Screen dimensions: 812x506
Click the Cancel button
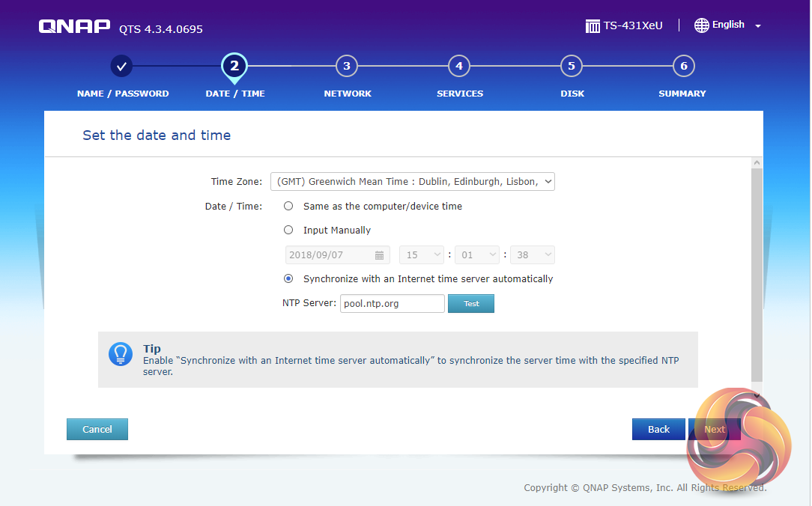(x=97, y=430)
